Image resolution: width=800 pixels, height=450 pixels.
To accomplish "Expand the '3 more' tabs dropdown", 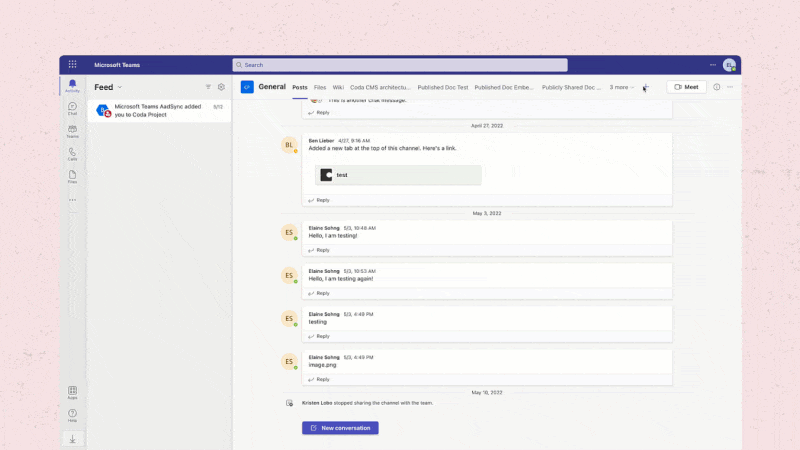I will (x=622, y=87).
